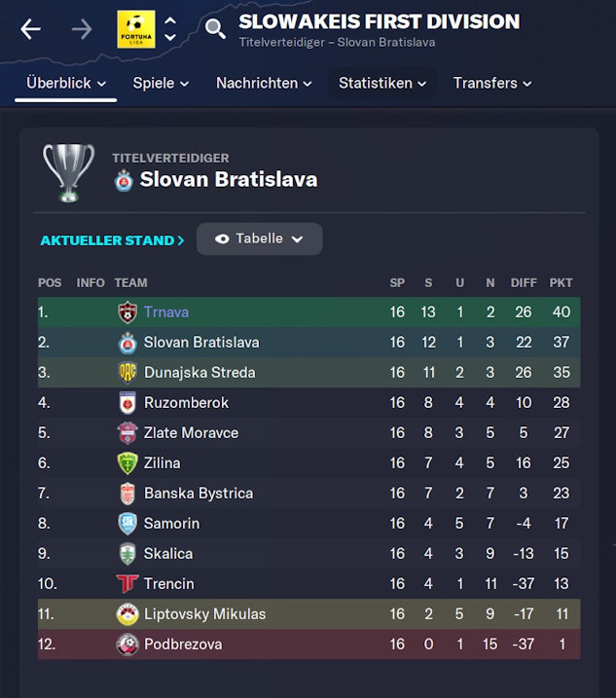Viewport: 616px width, 698px height.
Task: Open the Slovan Bratislava title holder link
Action: [x=228, y=179]
